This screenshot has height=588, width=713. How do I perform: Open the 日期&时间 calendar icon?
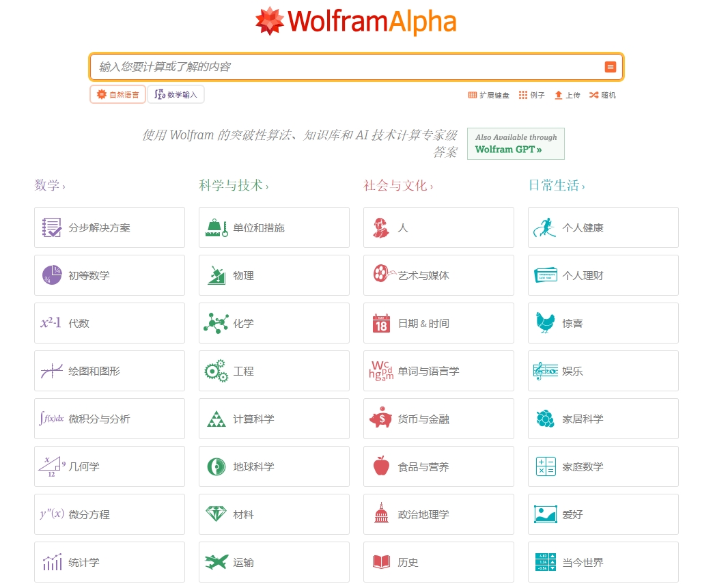pyautogui.click(x=380, y=323)
